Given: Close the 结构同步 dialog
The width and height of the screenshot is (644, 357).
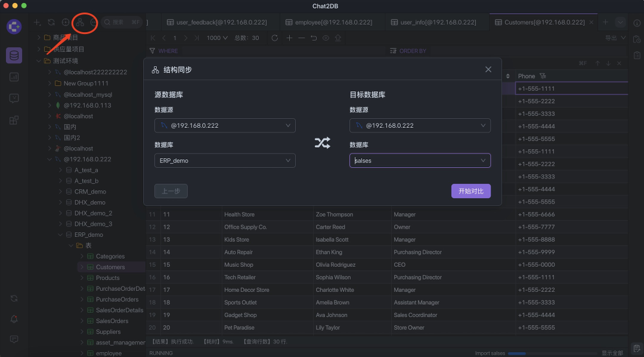Looking at the screenshot, I should tap(488, 69).
